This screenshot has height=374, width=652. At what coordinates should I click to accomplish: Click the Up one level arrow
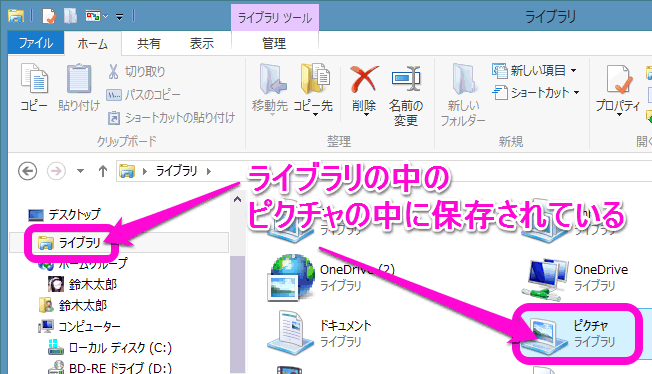point(103,171)
